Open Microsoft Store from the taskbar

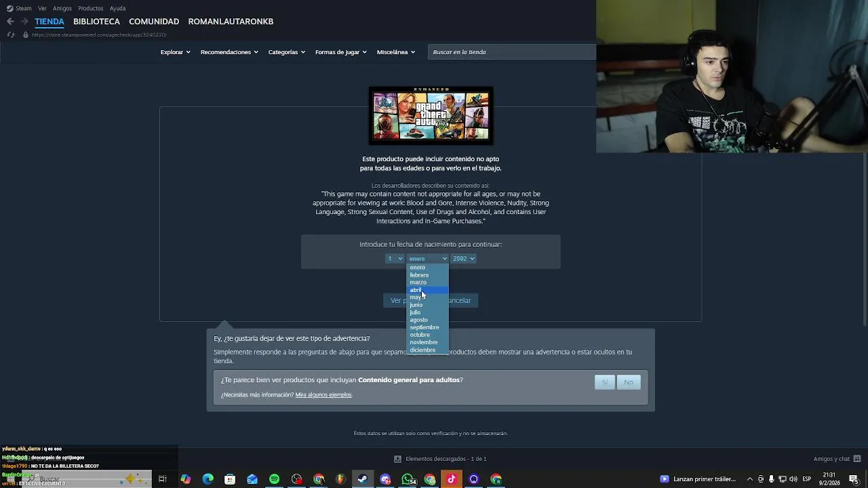pos(230,479)
